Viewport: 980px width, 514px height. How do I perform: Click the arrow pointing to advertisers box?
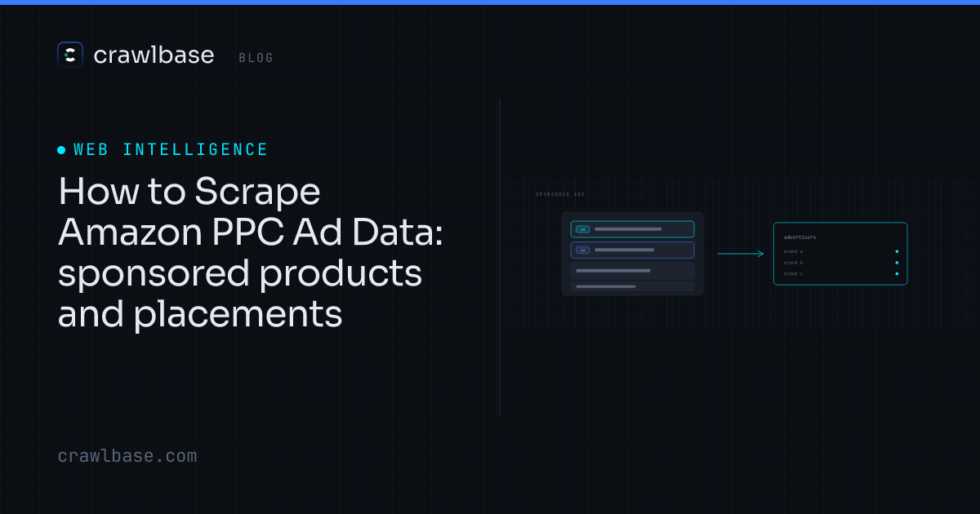[x=741, y=254]
